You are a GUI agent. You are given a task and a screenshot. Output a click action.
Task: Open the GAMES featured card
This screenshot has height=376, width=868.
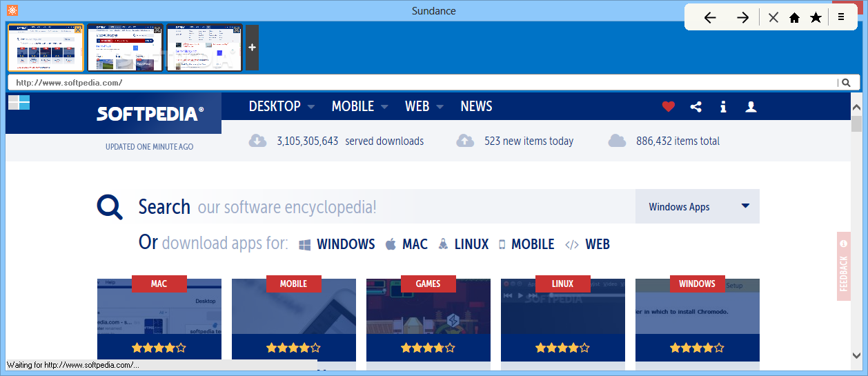point(428,319)
